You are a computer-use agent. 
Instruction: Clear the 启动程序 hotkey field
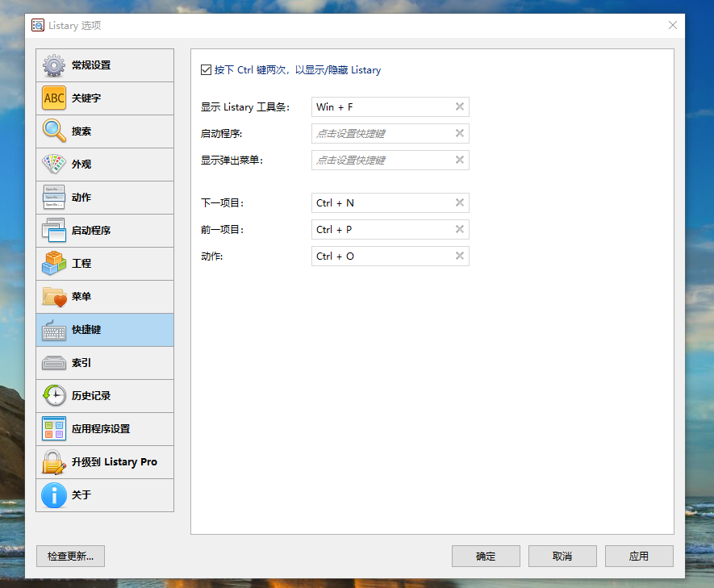click(x=459, y=133)
